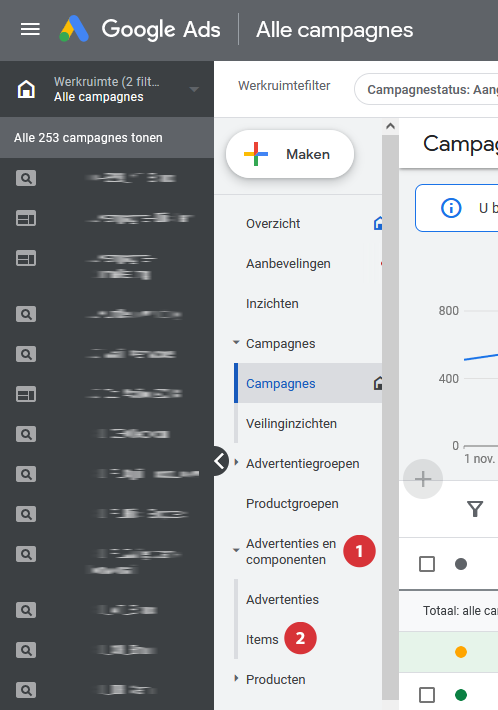
Task: Open the hamburger main menu
Action: tap(30, 29)
